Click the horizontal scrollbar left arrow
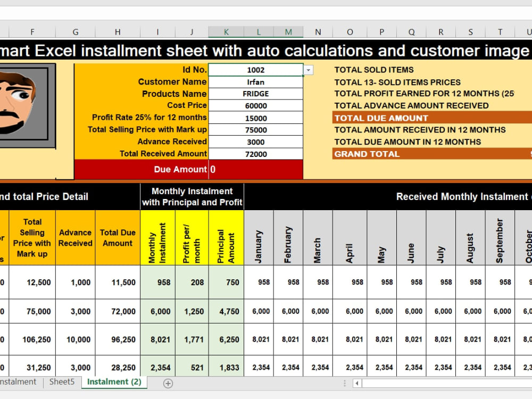This screenshot has height=399, width=532. (x=357, y=384)
